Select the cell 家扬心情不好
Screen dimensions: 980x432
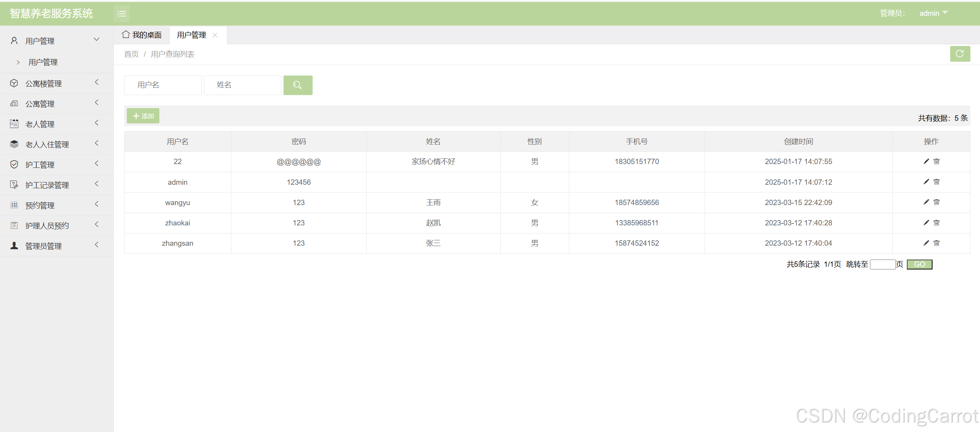(x=433, y=161)
